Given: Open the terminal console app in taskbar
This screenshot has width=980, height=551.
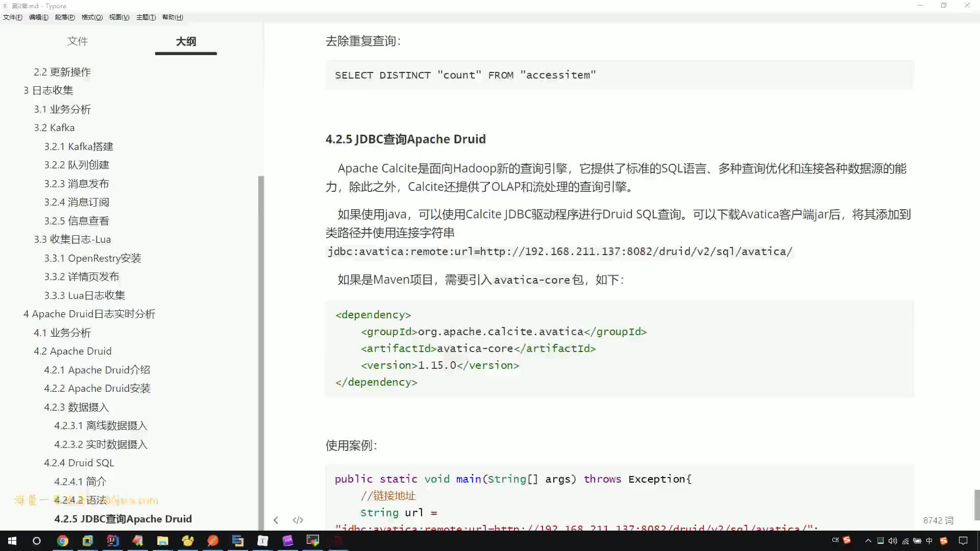Looking at the screenshot, I should (313, 541).
